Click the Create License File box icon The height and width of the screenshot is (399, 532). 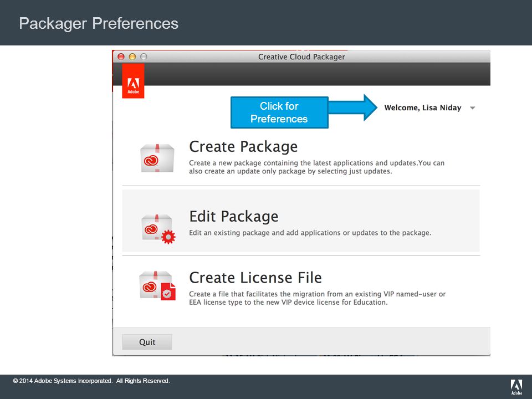pyautogui.click(x=157, y=285)
